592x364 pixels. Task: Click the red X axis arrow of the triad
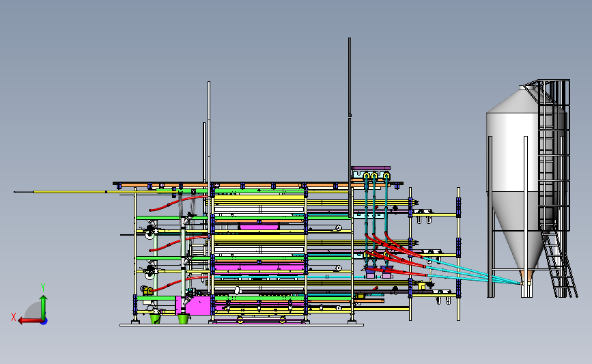(30, 321)
